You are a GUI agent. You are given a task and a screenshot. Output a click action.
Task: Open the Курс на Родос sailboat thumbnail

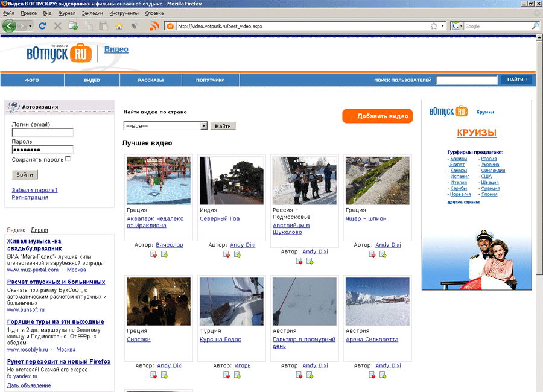[x=232, y=302]
